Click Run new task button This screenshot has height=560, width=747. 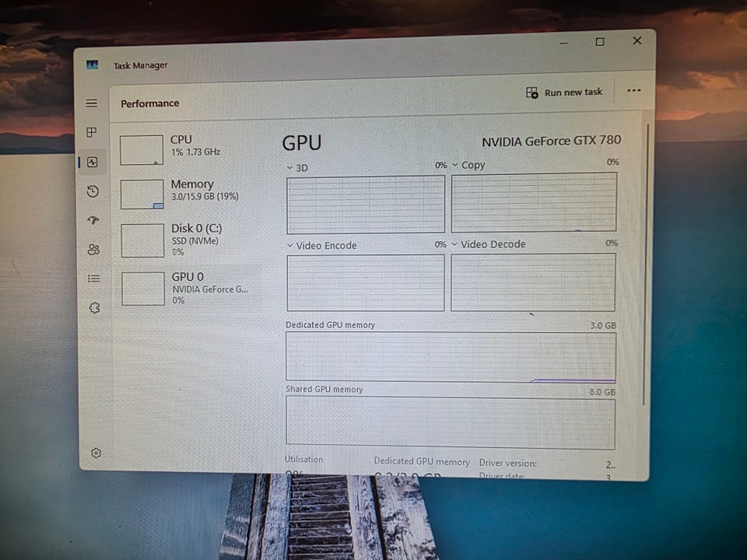click(564, 93)
